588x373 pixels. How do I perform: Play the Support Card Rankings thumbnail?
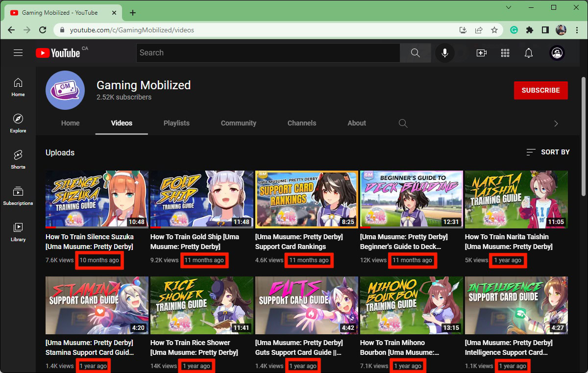(x=307, y=199)
